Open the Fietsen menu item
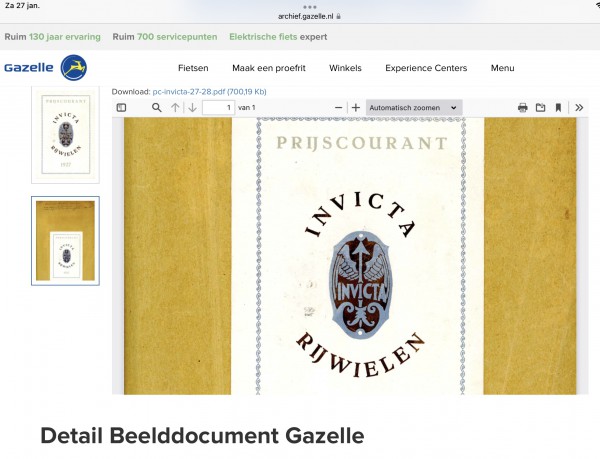This screenshot has height=459, width=600. [193, 68]
